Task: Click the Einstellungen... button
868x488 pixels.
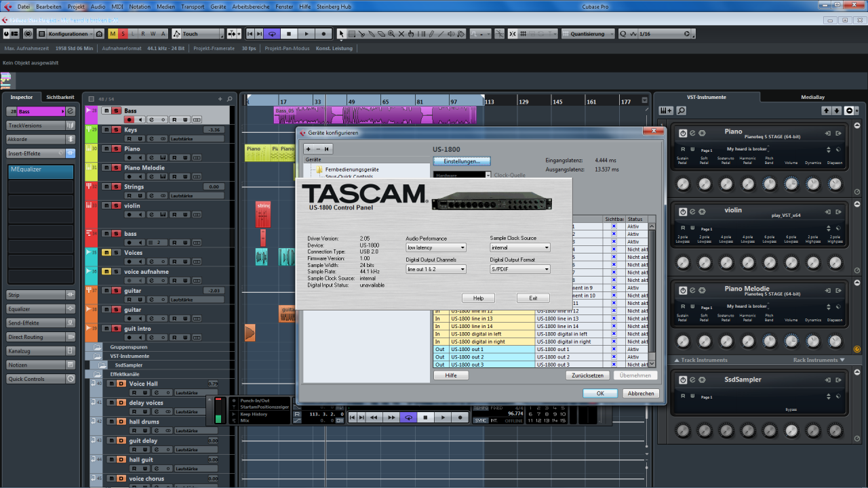Action: 462,161
